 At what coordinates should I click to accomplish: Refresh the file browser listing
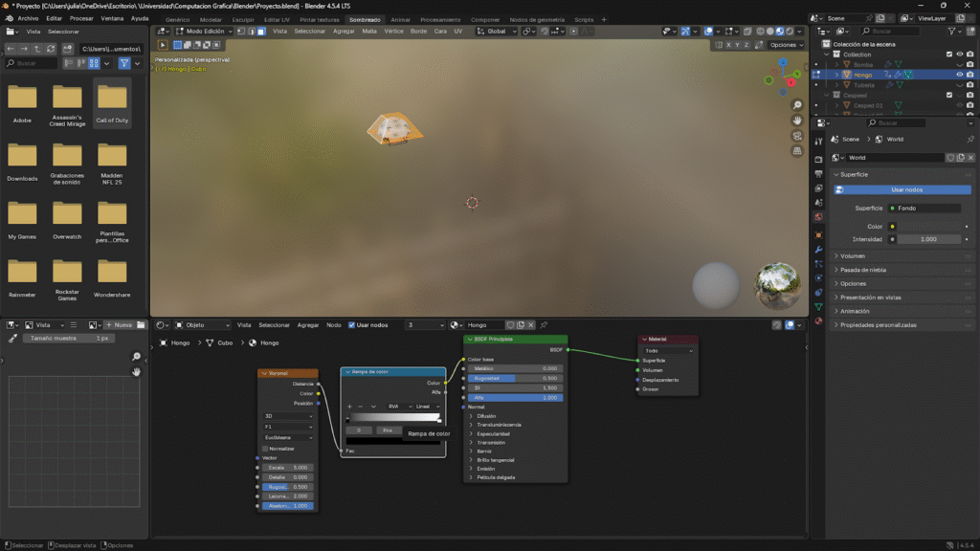point(52,49)
